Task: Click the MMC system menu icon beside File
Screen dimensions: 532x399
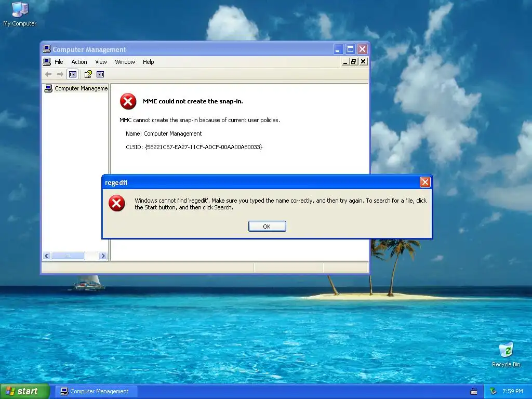Action: [x=47, y=62]
